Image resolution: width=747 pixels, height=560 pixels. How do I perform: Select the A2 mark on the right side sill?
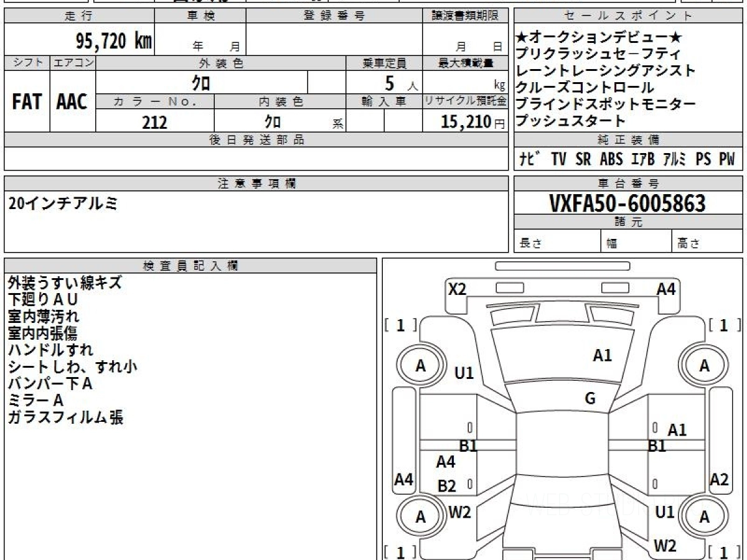[x=719, y=479]
